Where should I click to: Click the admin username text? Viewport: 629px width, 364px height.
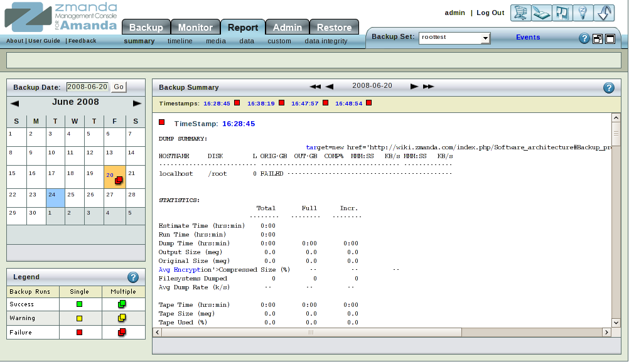click(454, 13)
